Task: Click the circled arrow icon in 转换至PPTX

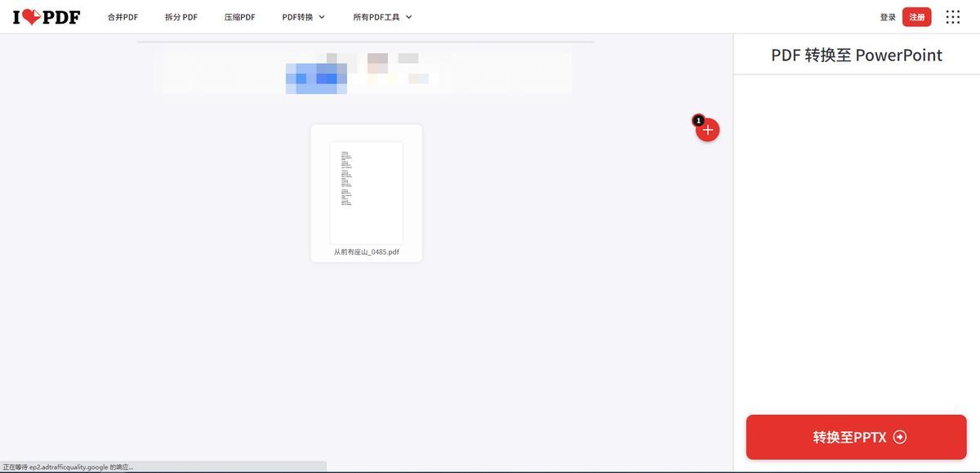Action: click(x=900, y=437)
